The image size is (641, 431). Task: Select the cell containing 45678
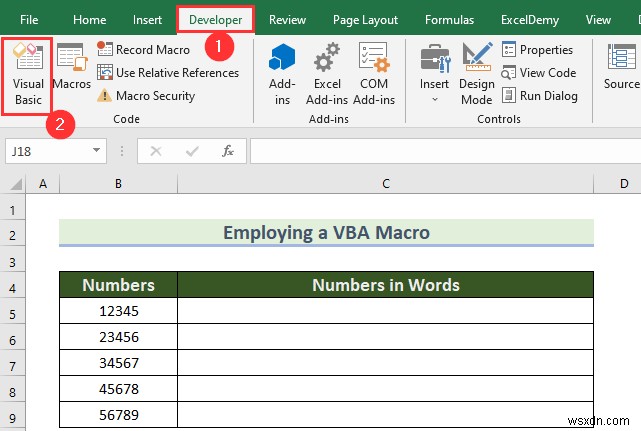[x=119, y=388]
